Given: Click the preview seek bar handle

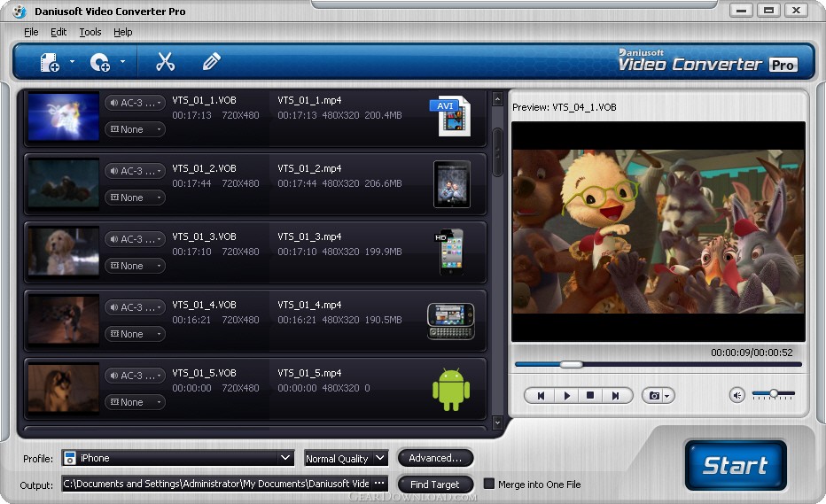Looking at the screenshot, I should click(571, 364).
